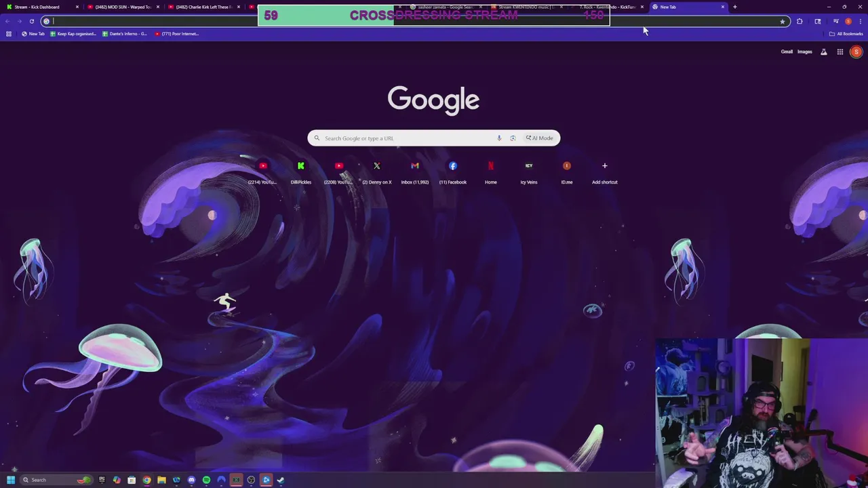The height and width of the screenshot is (488, 868).
Task: Close the current New Tab
Action: pyautogui.click(x=723, y=7)
